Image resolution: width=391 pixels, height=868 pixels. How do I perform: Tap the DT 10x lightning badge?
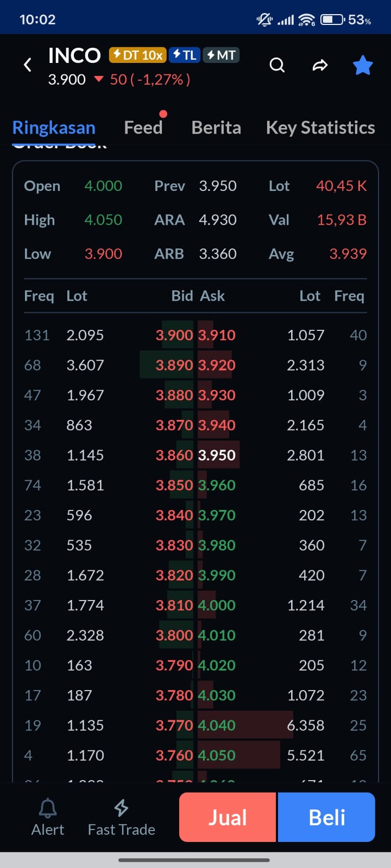coord(137,55)
